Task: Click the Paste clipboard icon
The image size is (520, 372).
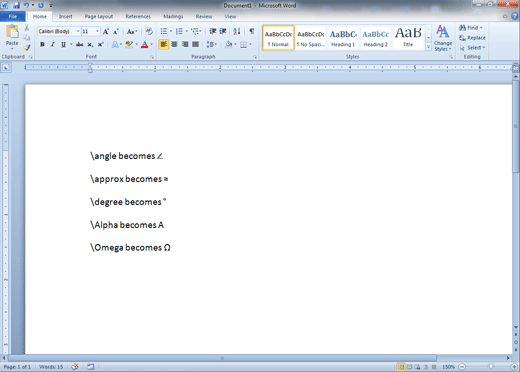Action: click(x=12, y=32)
